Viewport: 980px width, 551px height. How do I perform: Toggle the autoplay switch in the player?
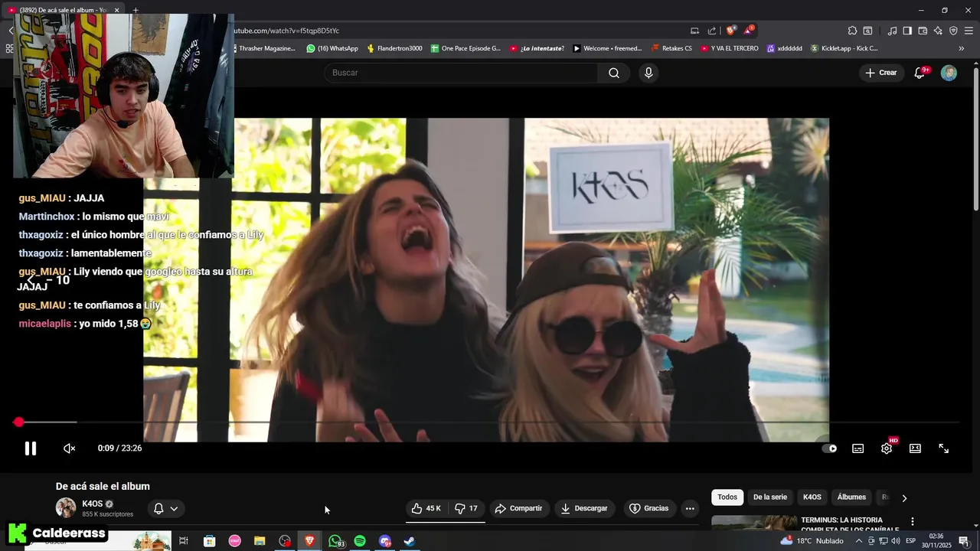[829, 448]
